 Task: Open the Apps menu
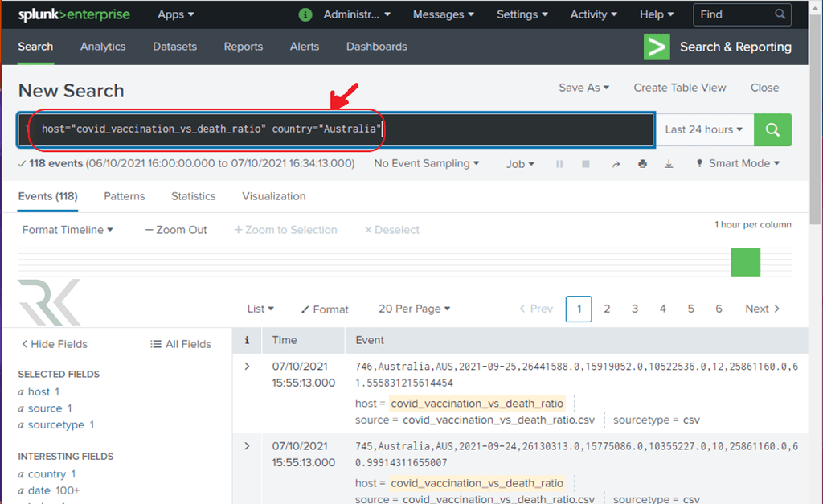[176, 14]
